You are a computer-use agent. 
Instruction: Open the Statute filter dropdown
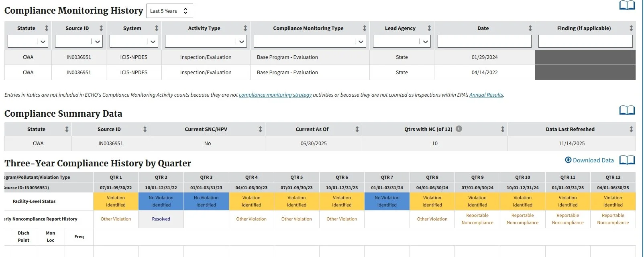coord(28,41)
